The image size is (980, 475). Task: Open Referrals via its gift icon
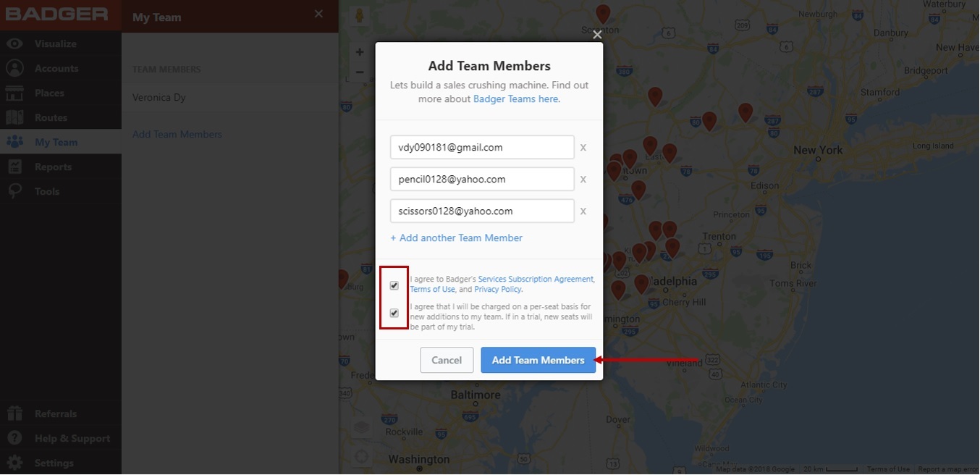[14, 413]
